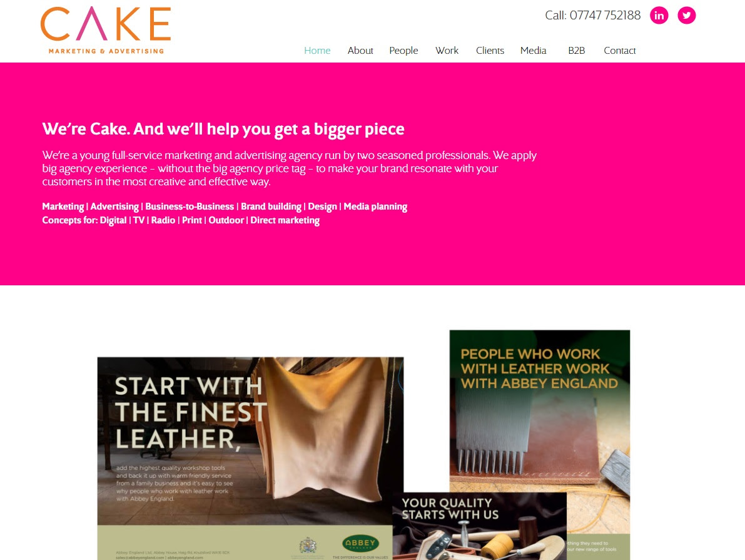Select Work in the navigation bar
The width and height of the screenshot is (745, 560).
point(447,51)
